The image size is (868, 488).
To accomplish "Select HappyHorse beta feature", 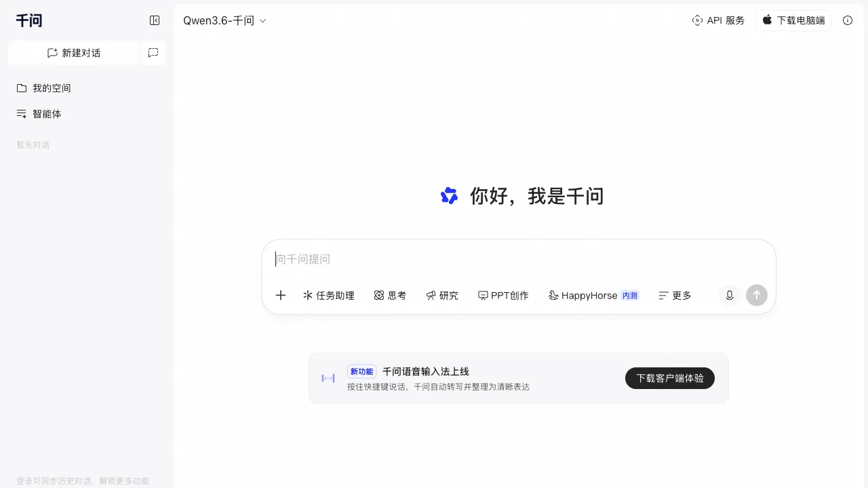I will click(593, 296).
